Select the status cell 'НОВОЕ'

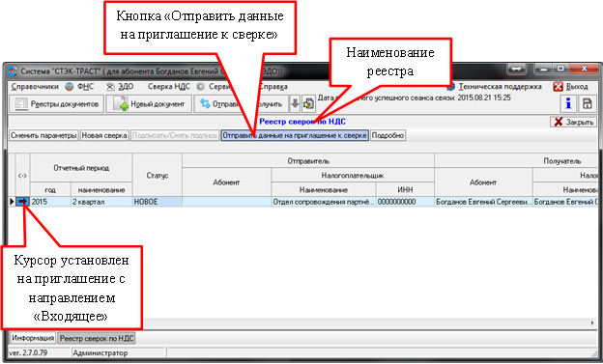[x=158, y=202]
